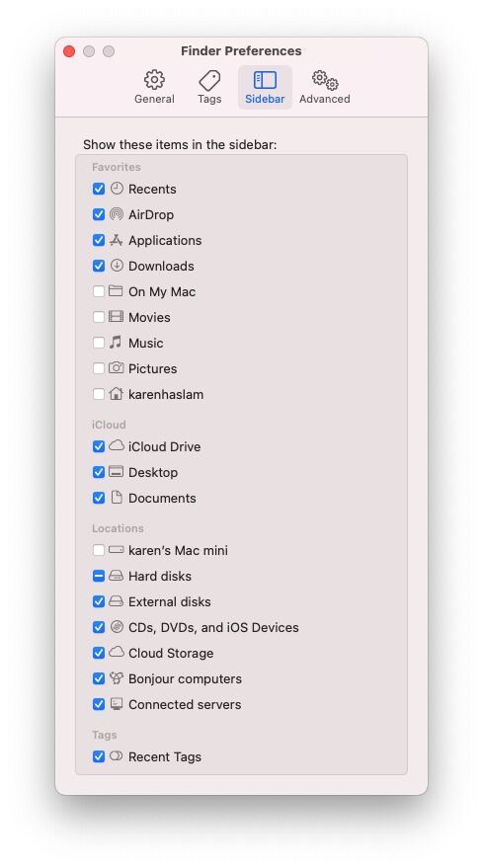The height and width of the screenshot is (868, 483).
Task: Click the Pictures camera icon
Action: 116,367
